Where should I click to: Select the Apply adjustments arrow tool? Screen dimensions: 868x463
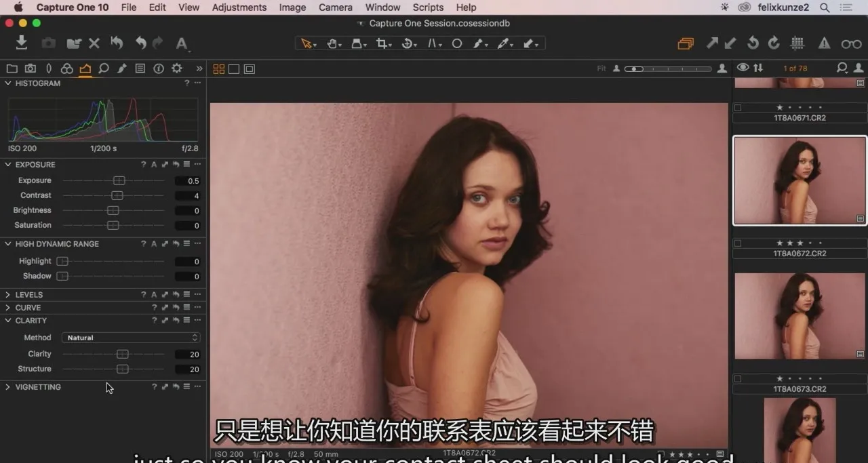(531, 43)
